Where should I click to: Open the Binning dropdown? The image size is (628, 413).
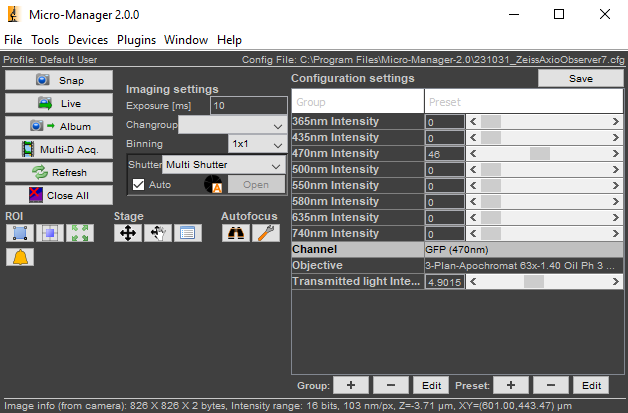coord(257,144)
